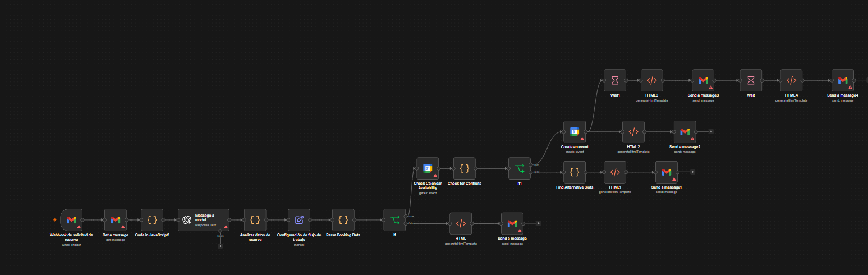Click the "Find Alternative Slots" label text
868x275 pixels.
(x=575, y=187)
